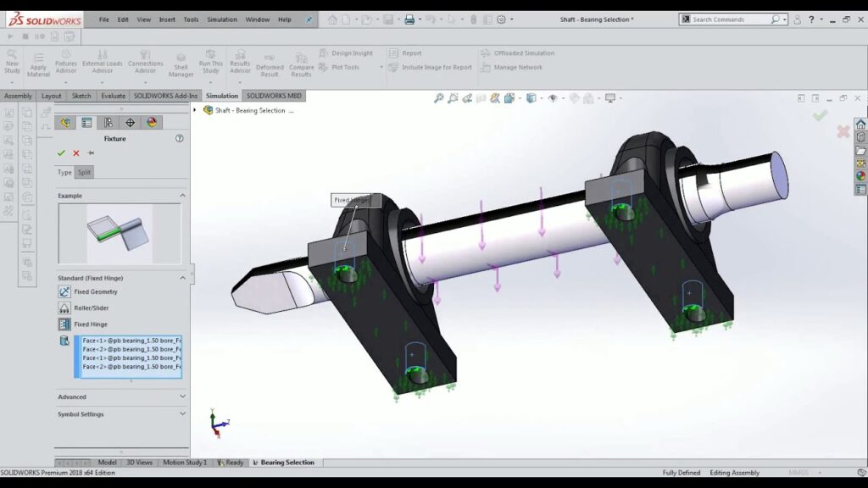Open the DisplayManager tab icon
Viewport: 868px width, 488px height.
(x=152, y=122)
